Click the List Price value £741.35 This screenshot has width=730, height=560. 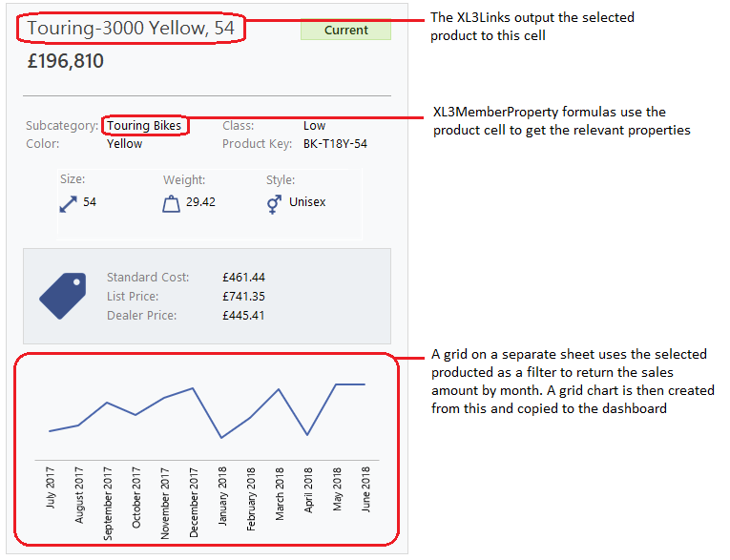[x=243, y=297]
